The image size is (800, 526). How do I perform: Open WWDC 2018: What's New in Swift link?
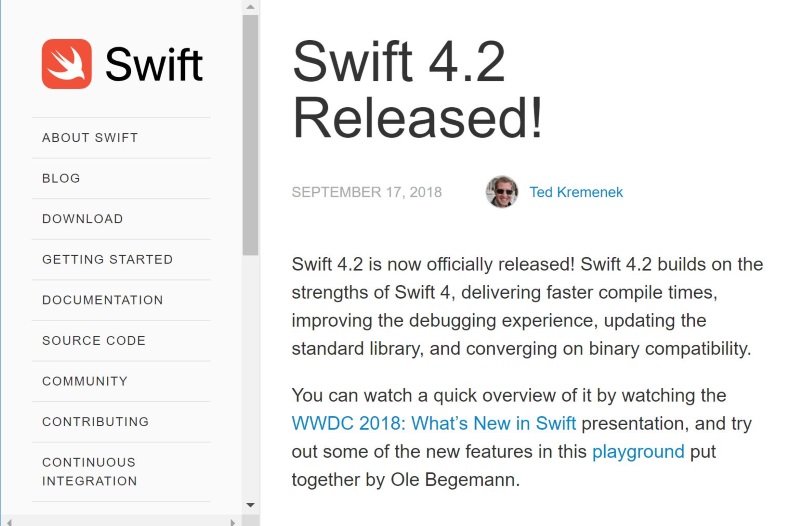[x=434, y=423]
